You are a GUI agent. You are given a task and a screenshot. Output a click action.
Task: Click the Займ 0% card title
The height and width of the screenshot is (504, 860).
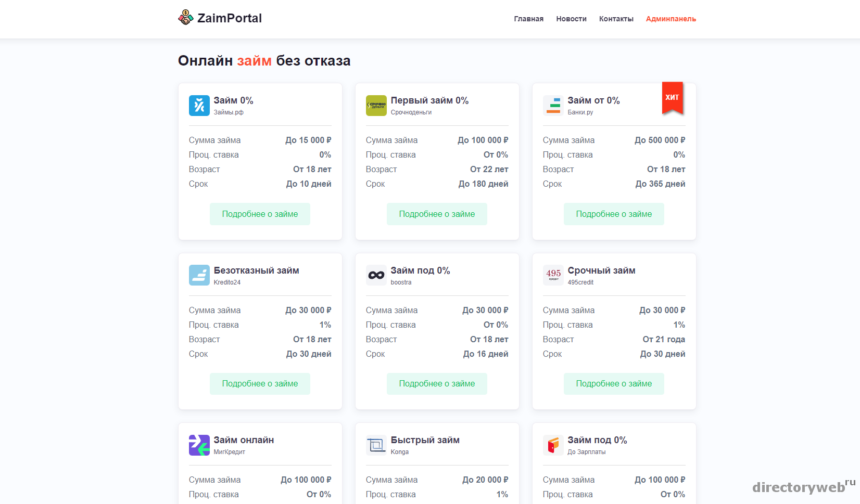[x=233, y=100]
